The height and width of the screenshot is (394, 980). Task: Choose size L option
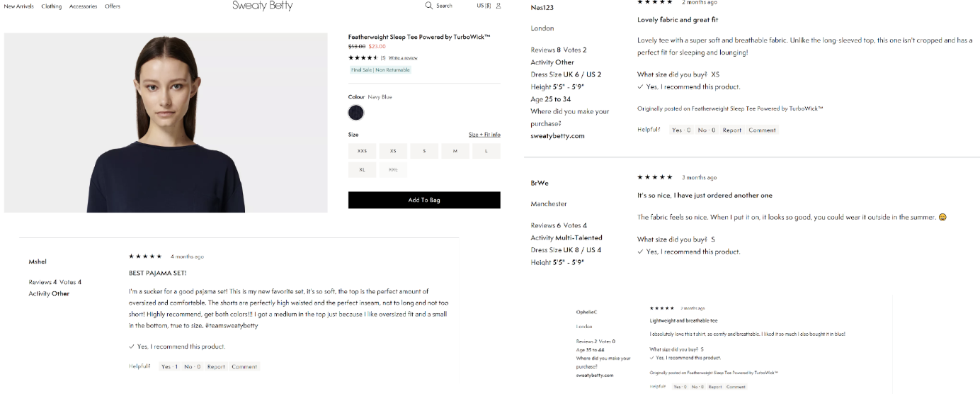pyautogui.click(x=486, y=151)
